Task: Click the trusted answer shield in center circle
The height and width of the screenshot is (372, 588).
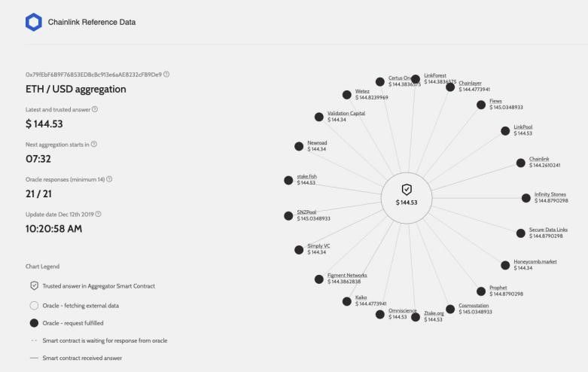Action: pyautogui.click(x=407, y=189)
